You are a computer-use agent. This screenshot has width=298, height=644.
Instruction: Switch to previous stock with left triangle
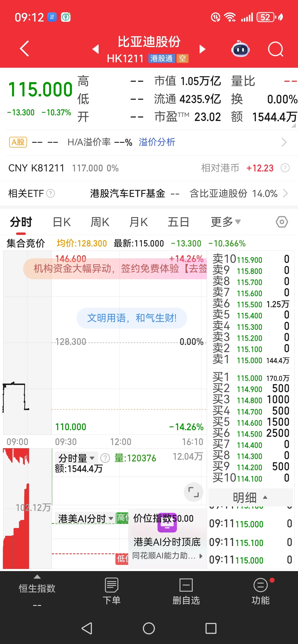tap(96, 49)
